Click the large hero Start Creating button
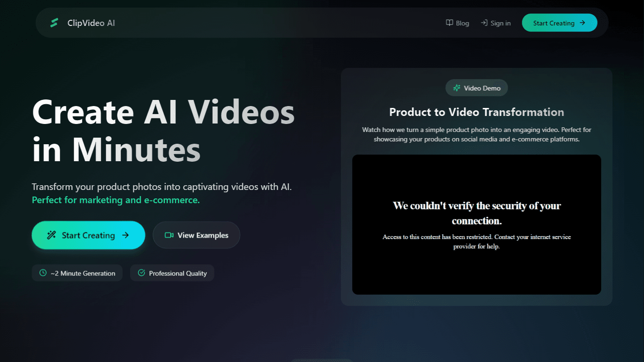The width and height of the screenshot is (644, 362). point(88,235)
